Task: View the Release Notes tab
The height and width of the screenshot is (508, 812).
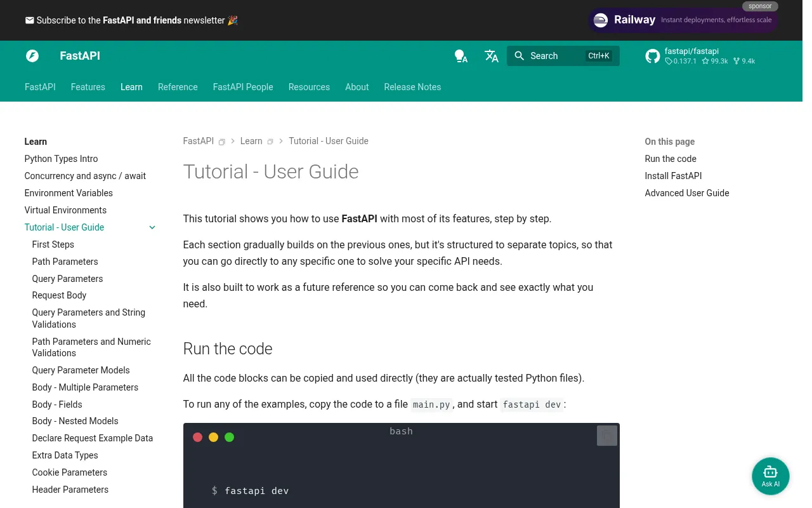Action: [x=412, y=87]
